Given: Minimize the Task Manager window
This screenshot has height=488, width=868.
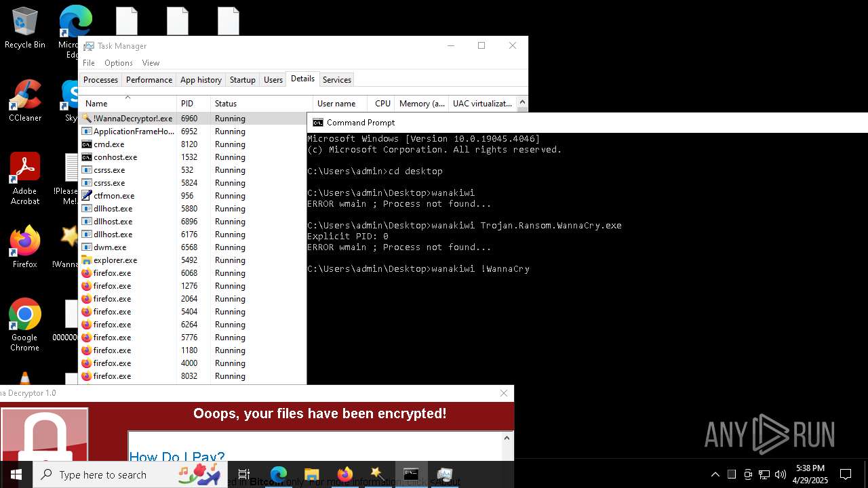Looking at the screenshot, I should [x=451, y=45].
